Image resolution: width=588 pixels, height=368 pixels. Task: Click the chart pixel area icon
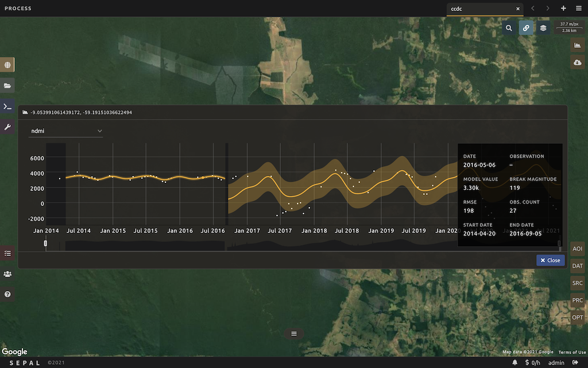tap(578, 45)
